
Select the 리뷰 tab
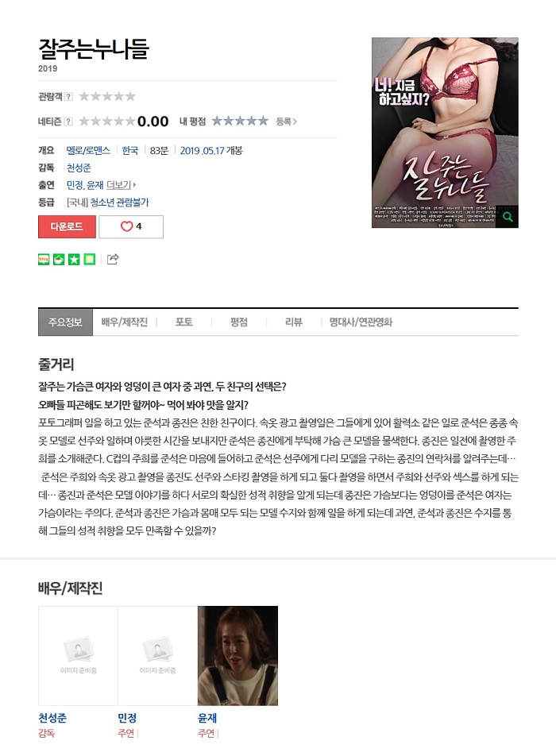(x=294, y=322)
